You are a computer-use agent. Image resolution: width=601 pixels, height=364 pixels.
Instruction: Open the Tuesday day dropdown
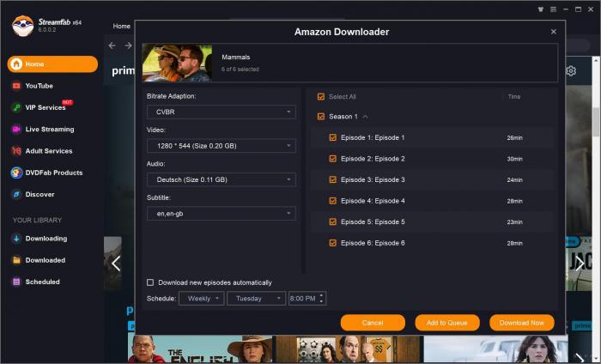click(x=256, y=298)
